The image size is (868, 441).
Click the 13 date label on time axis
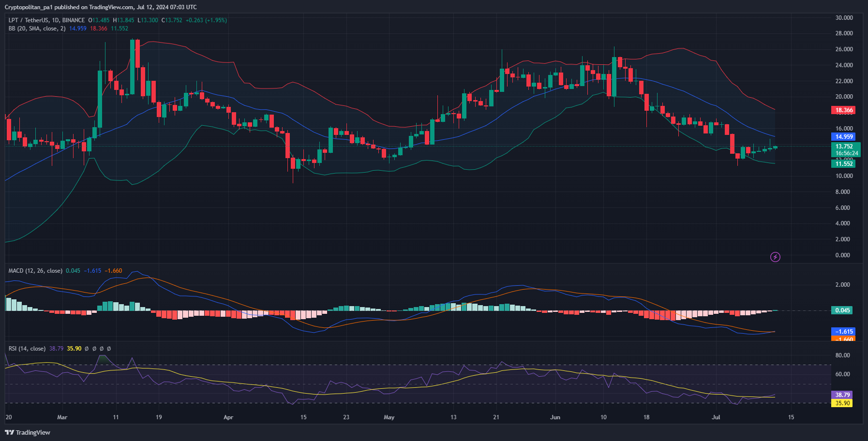(453, 417)
